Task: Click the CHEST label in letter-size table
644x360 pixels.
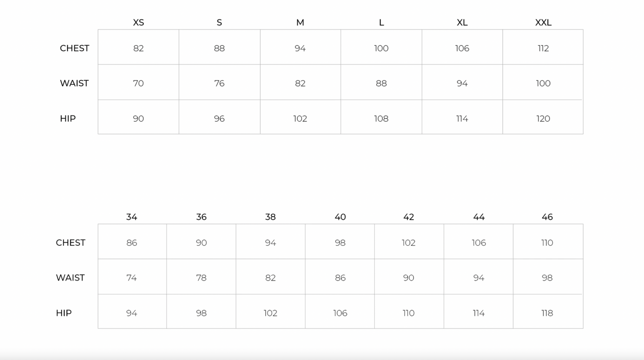Action: point(74,48)
